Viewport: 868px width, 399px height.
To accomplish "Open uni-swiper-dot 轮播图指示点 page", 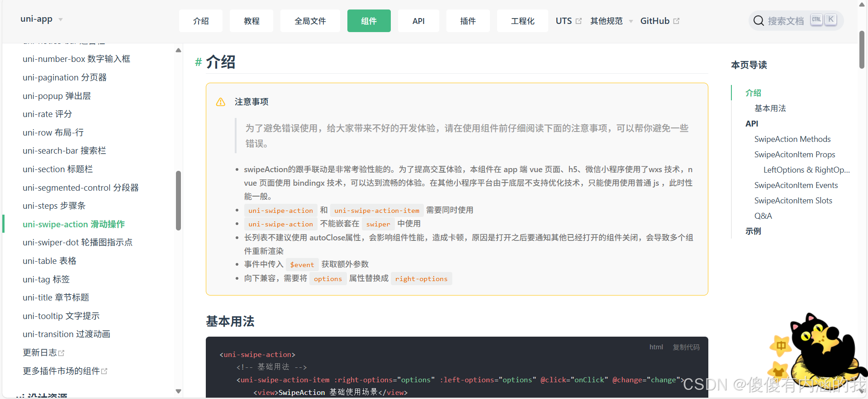I will click(x=77, y=242).
